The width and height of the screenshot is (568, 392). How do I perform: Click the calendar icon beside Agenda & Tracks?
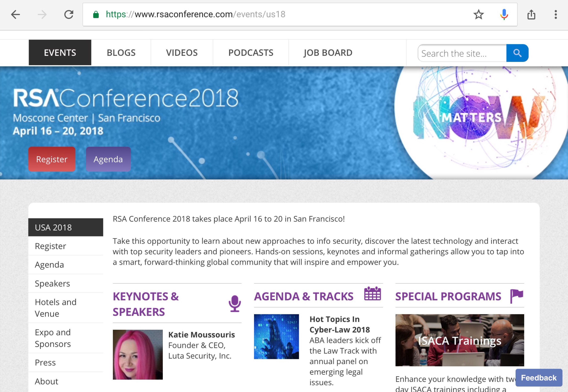(x=372, y=293)
